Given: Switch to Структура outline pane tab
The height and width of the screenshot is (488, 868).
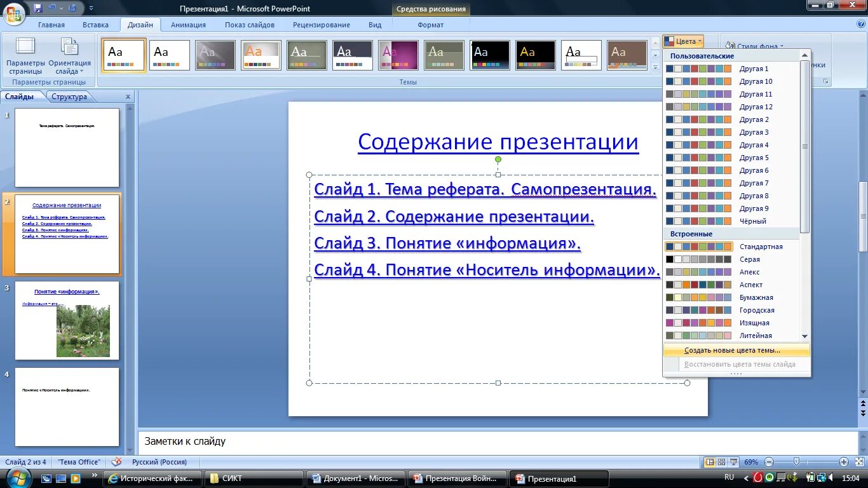Looking at the screenshot, I should click(69, 97).
